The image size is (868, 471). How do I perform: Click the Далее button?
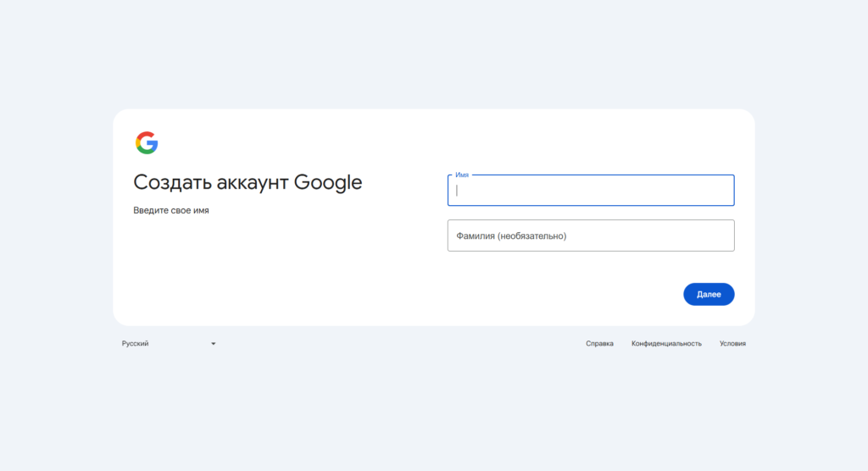click(709, 294)
